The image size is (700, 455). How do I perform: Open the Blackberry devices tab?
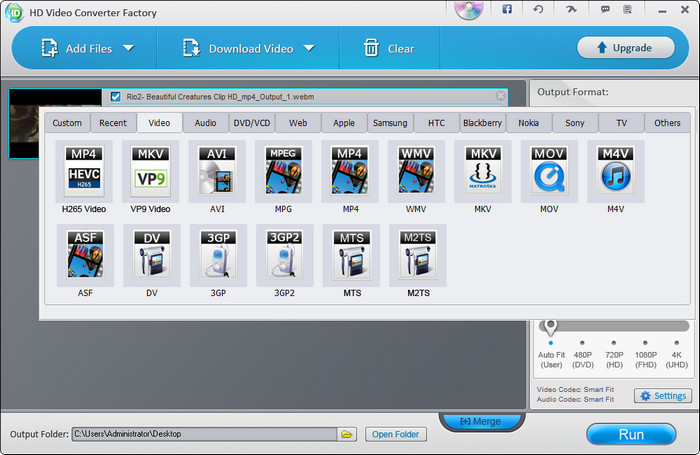pyautogui.click(x=483, y=123)
